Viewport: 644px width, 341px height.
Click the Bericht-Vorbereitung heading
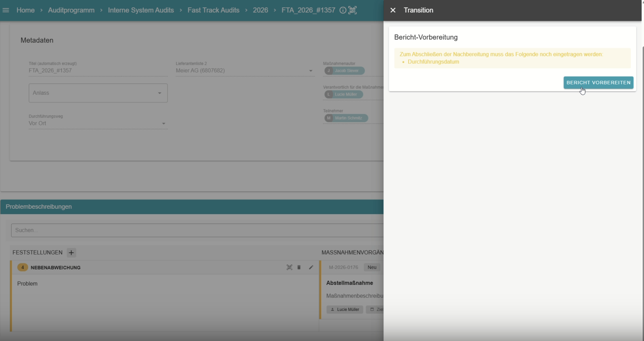pos(426,37)
